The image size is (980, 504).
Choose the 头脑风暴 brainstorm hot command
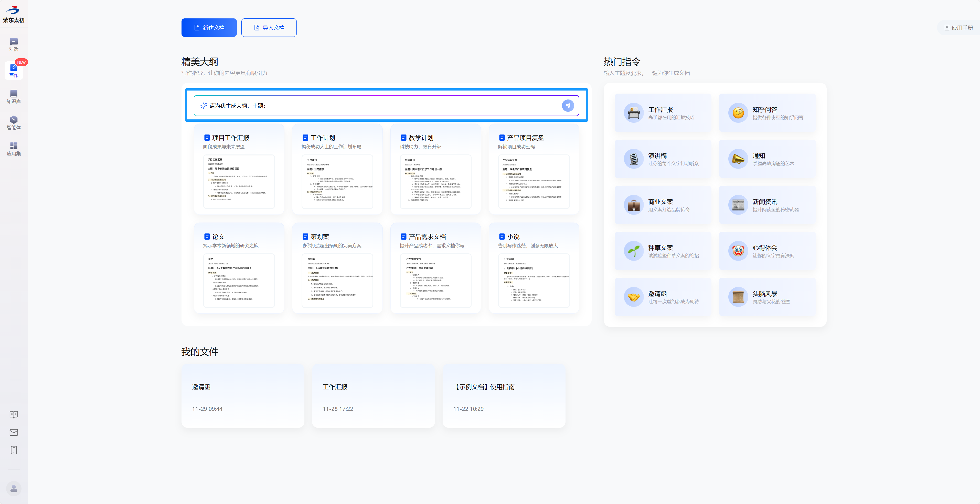point(767,297)
